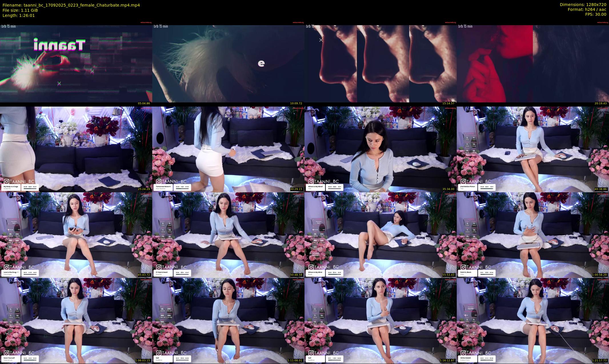Viewport: 609px width, 364px height.
Task: Open the thumbnail timestamped 20:19.43
Action: 533,63
